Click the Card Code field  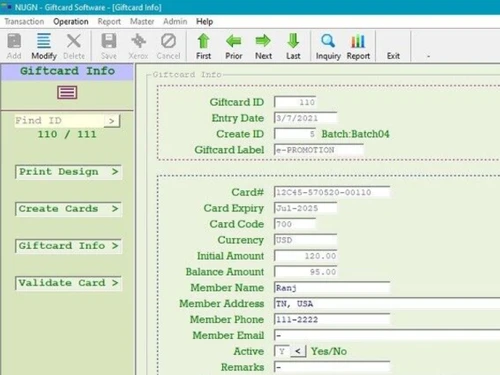(x=295, y=224)
